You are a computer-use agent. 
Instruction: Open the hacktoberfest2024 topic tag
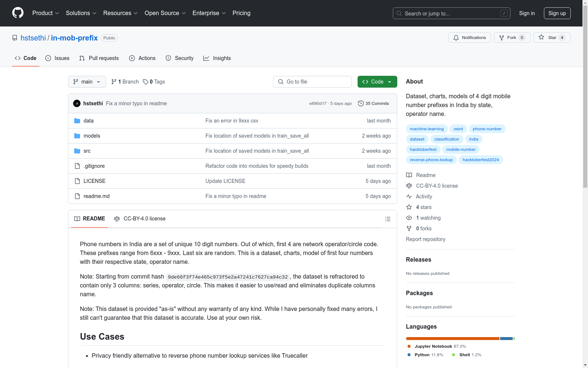point(481,160)
